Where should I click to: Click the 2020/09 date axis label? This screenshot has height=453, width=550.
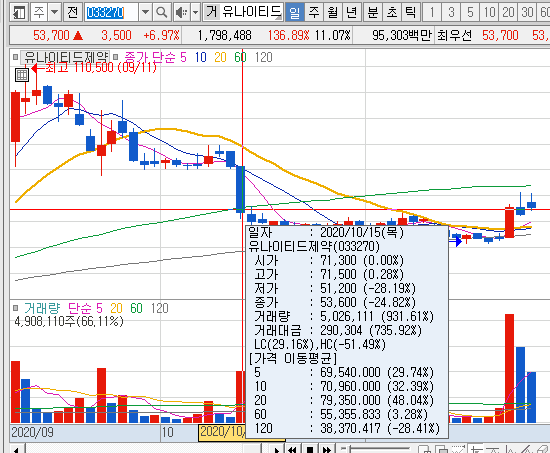[x=32, y=432]
